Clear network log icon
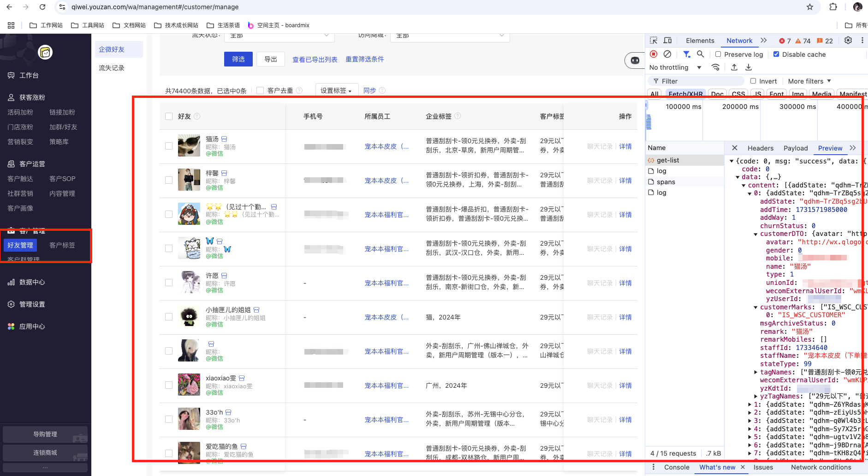 pos(667,54)
